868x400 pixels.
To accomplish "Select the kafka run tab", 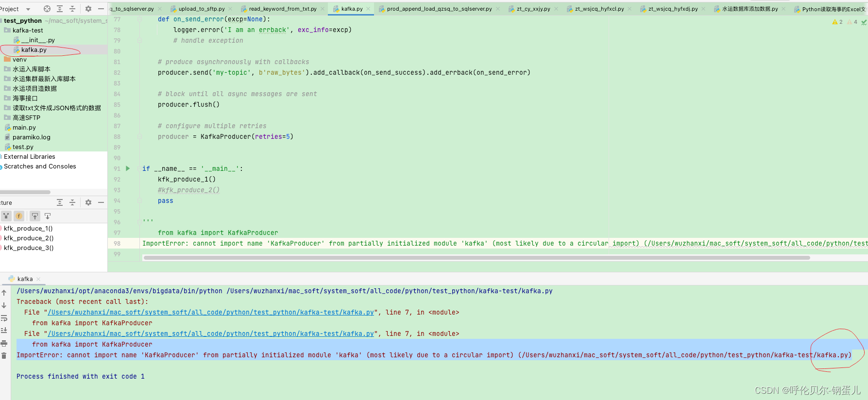I will tap(25, 279).
